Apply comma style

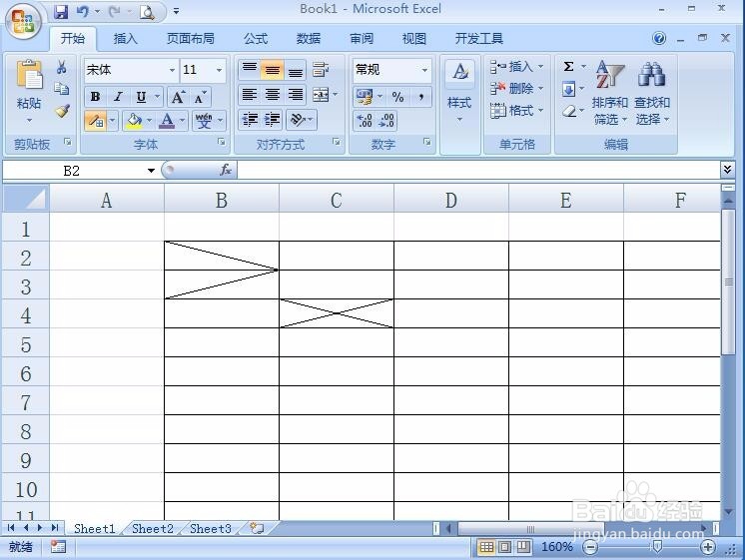pyautogui.click(x=421, y=97)
